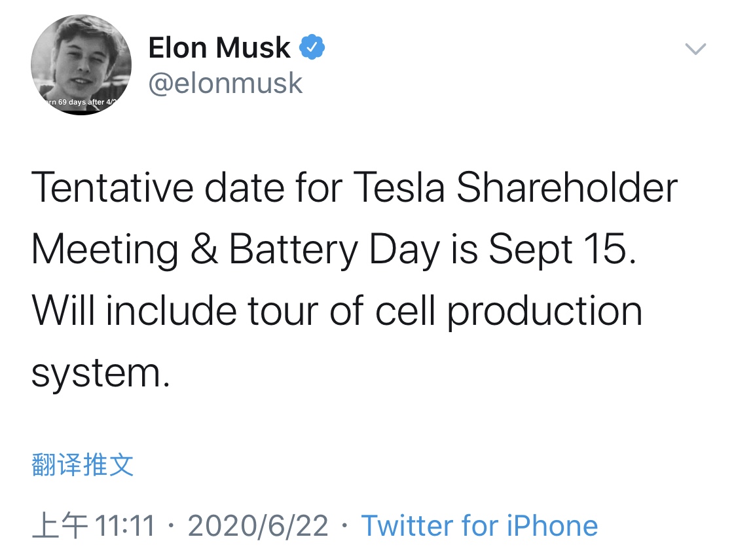Click "cell production" in the tweet text
736x560 pixels.
coord(509,310)
